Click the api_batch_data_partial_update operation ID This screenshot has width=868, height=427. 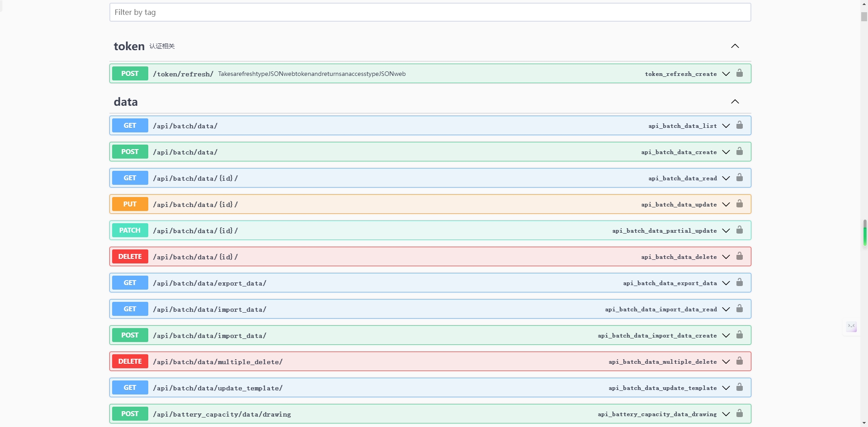(665, 230)
